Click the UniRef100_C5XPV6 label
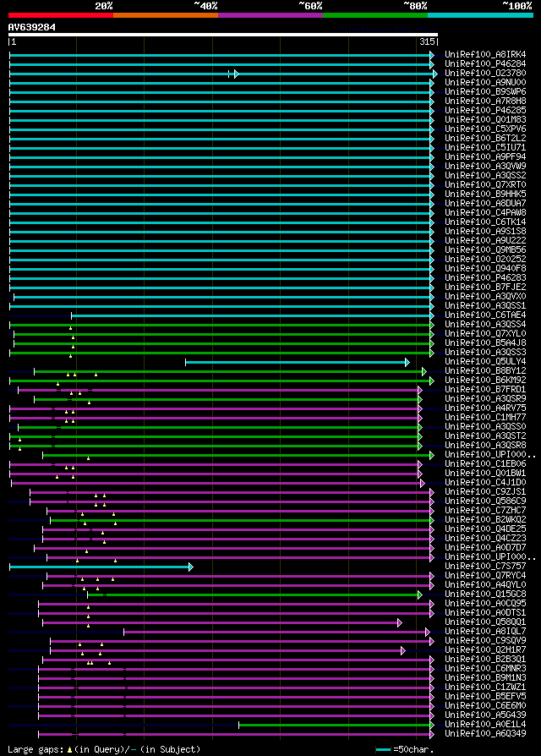This screenshot has height=756, width=541. point(485,129)
